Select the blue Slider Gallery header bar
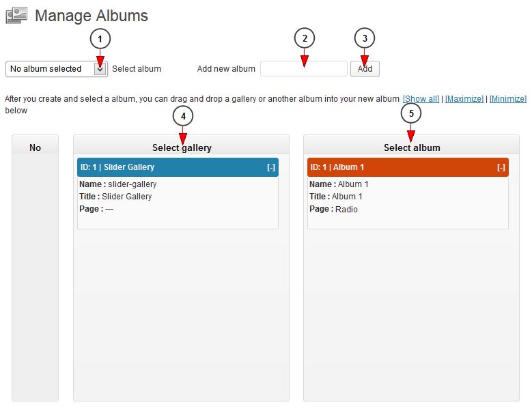 (x=178, y=167)
